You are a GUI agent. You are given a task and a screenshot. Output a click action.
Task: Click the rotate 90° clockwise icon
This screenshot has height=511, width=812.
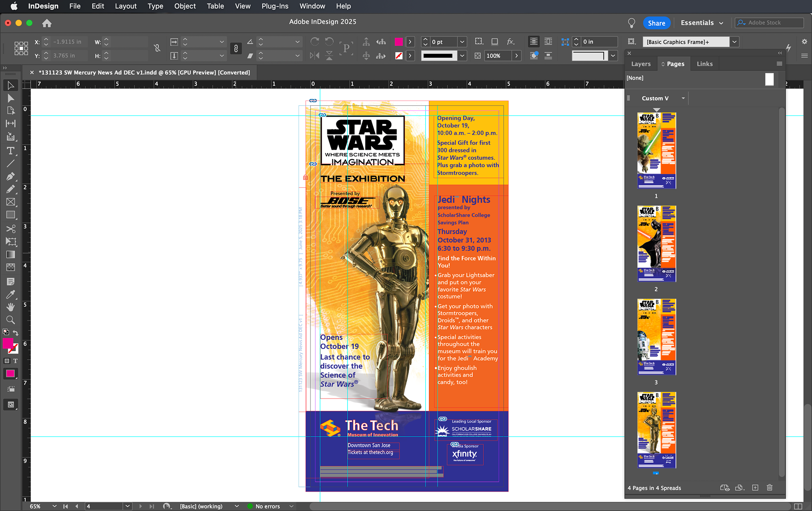(x=315, y=41)
